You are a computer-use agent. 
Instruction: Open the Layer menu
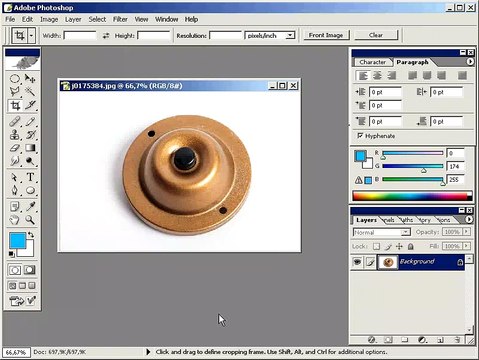(73, 19)
